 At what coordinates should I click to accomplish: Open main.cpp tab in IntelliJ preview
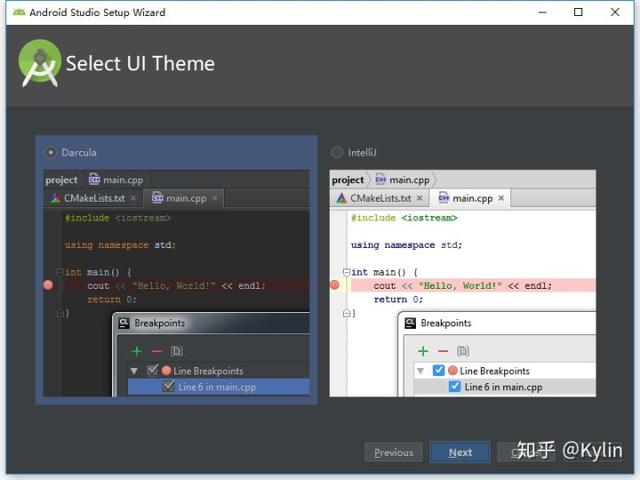click(x=472, y=198)
